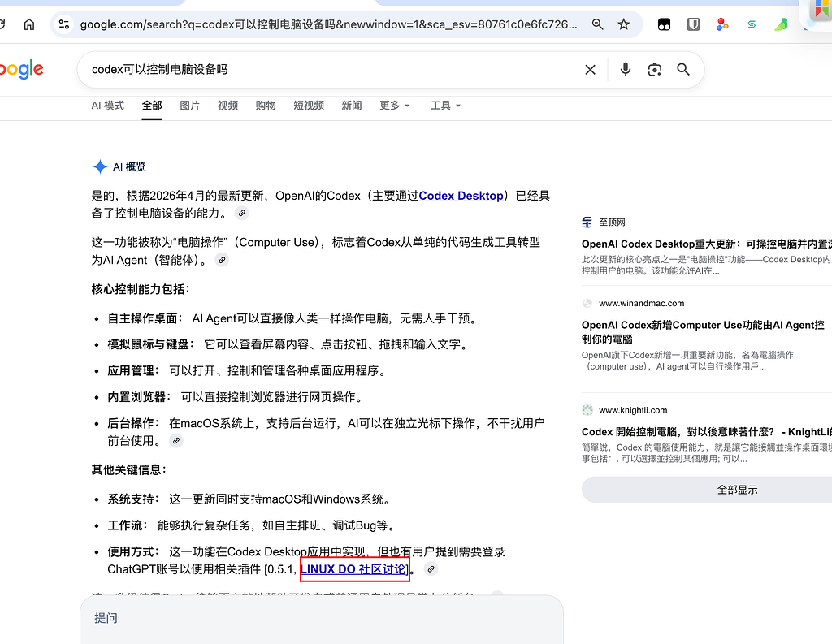Viewport: 832px width, 644px height.
Task: Click the www.knightli.com source name
Action: tap(633, 410)
